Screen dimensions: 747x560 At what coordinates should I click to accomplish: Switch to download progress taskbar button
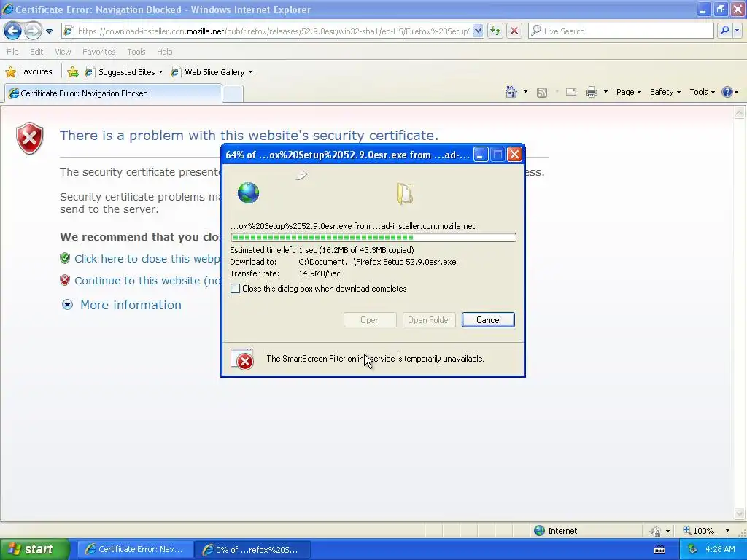coord(252,550)
